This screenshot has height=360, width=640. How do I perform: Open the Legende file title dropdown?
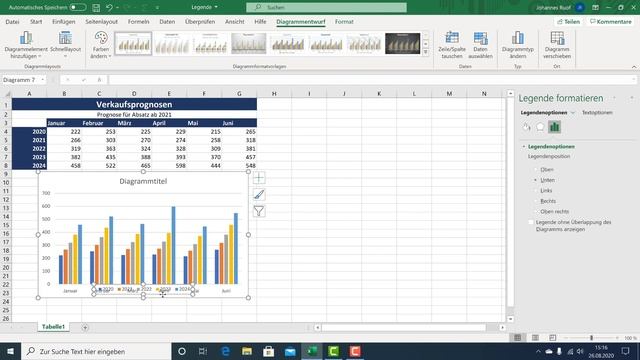click(x=216, y=7)
